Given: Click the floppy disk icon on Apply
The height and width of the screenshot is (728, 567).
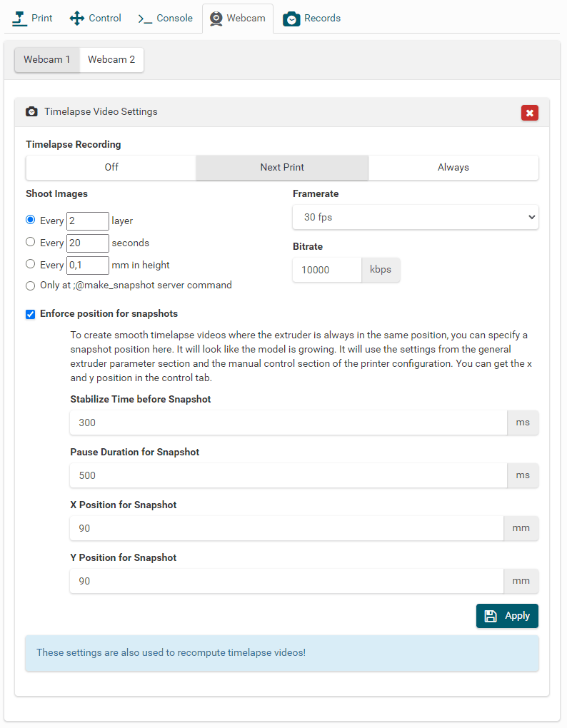Looking at the screenshot, I should 491,616.
